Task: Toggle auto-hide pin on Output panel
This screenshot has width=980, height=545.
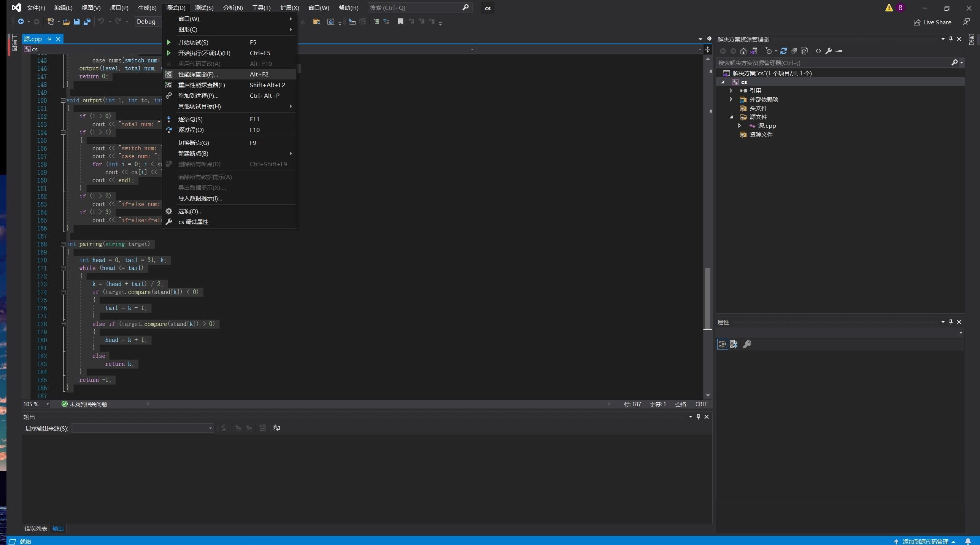Action: pyautogui.click(x=698, y=417)
